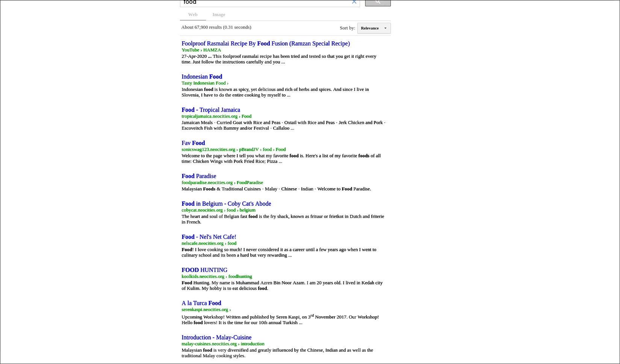Clear the search box using the X icon
This screenshot has height=364, width=620.
[354, 2]
